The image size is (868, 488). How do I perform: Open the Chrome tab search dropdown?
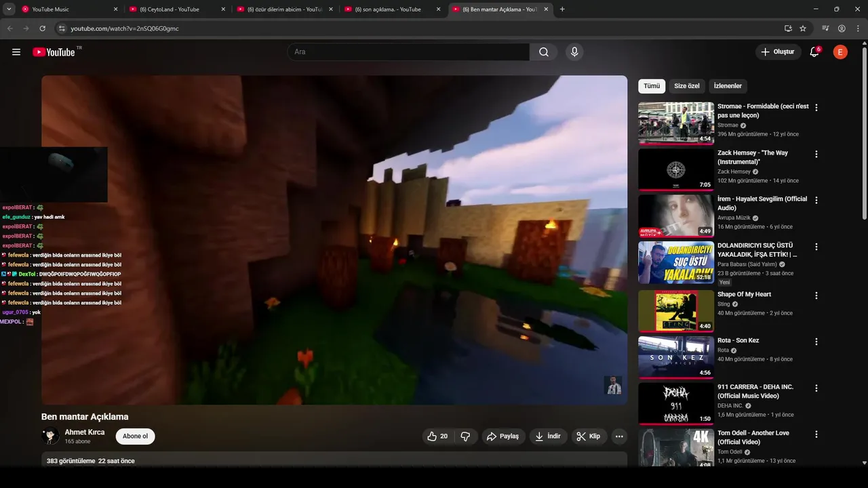9,9
